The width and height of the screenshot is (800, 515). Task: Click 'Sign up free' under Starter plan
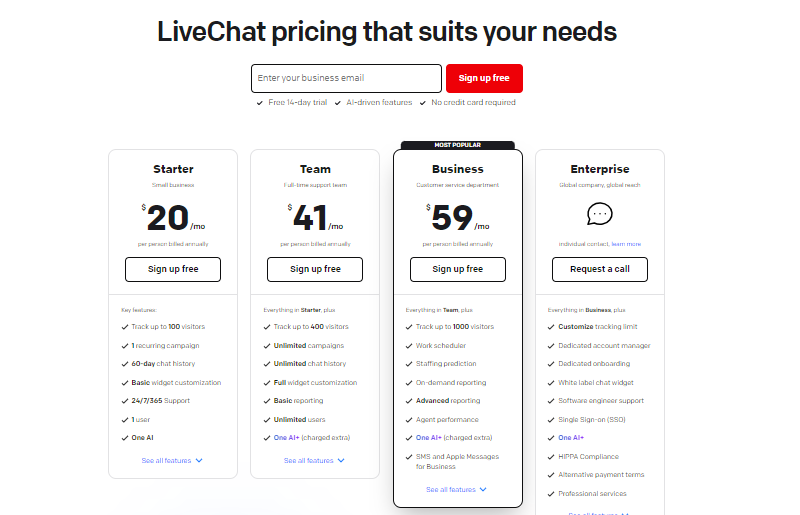173,269
